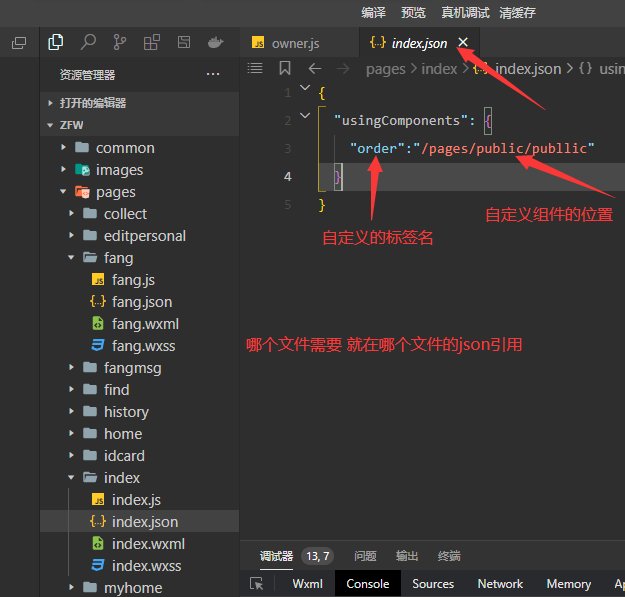The width and height of the screenshot is (625, 597).
Task: Open fang.wxss in the file tree
Action: tap(145, 346)
